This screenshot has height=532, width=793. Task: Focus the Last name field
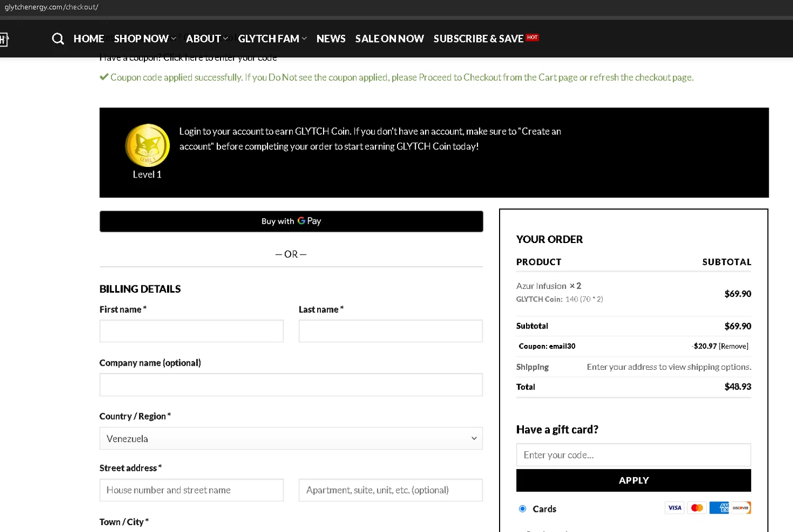[x=391, y=331]
